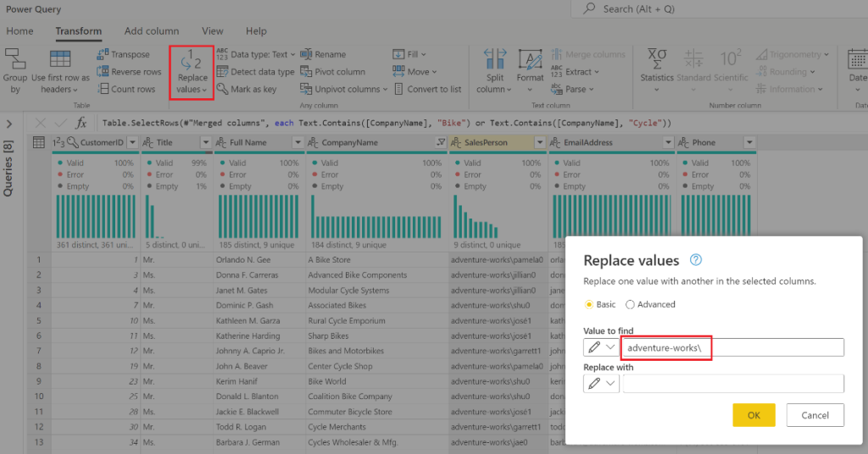868x454 pixels.
Task: Click the table corner grid icon
Action: click(39, 142)
